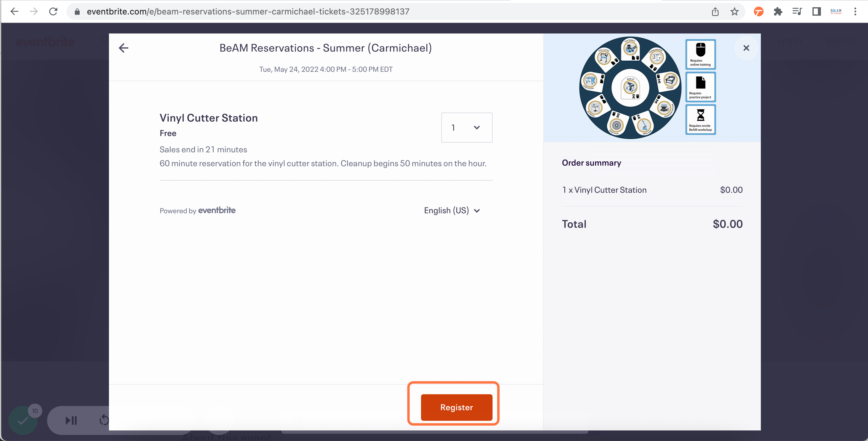Click the Requires practice project legend icon
This screenshot has height=441, width=868.
[x=700, y=87]
